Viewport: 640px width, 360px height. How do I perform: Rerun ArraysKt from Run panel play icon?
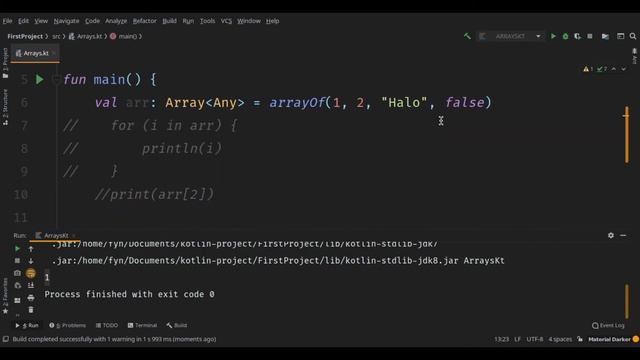(x=18, y=249)
